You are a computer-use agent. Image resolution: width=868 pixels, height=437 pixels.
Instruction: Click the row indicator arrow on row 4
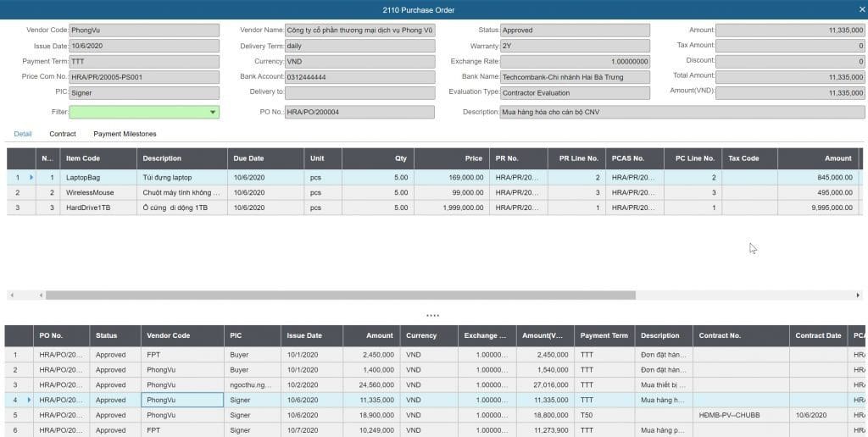(x=31, y=400)
